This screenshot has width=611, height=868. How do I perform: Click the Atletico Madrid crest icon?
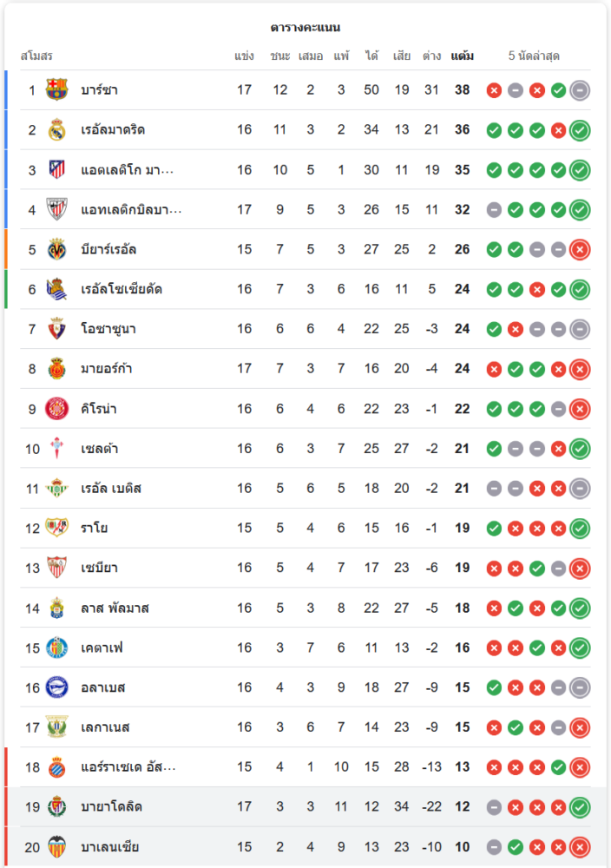click(56, 169)
